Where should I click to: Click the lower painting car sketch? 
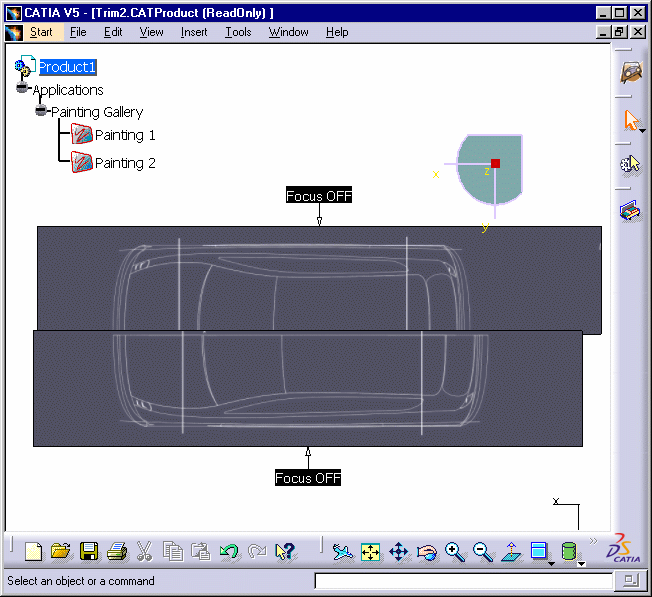point(308,388)
